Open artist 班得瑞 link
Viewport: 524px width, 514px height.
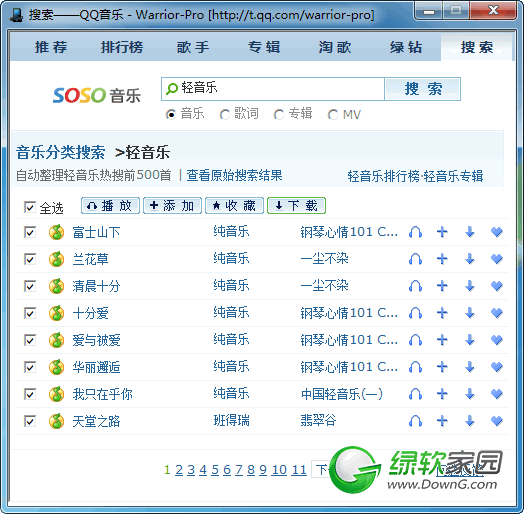pyautogui.click(x=232, y=421)
